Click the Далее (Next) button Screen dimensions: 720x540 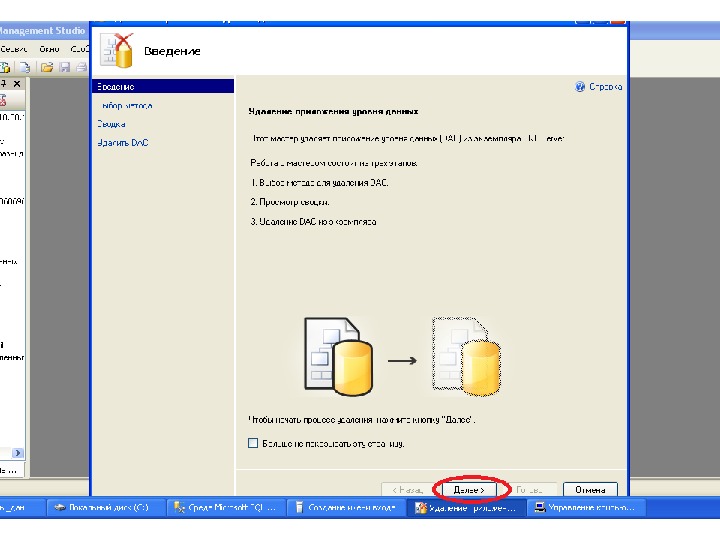point(469,489)
